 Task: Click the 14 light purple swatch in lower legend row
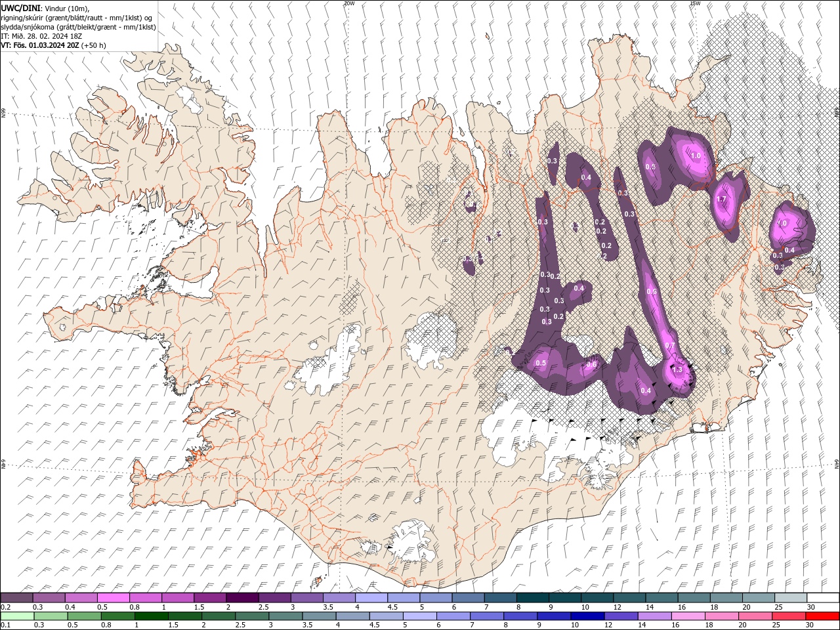click(654, 616)
